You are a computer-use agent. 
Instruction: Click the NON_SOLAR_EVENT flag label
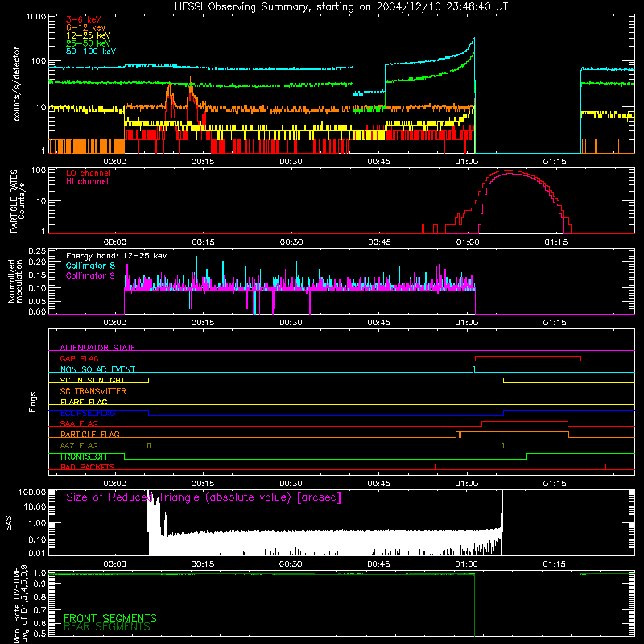[x=97, y=369]
